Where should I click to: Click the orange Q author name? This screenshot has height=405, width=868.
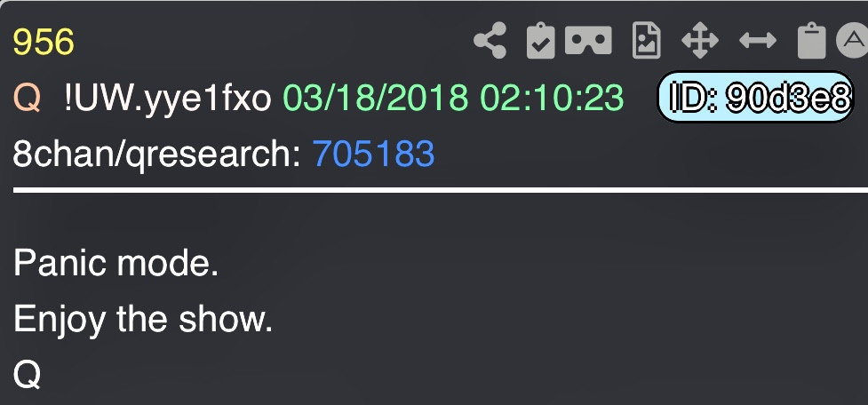28,98
